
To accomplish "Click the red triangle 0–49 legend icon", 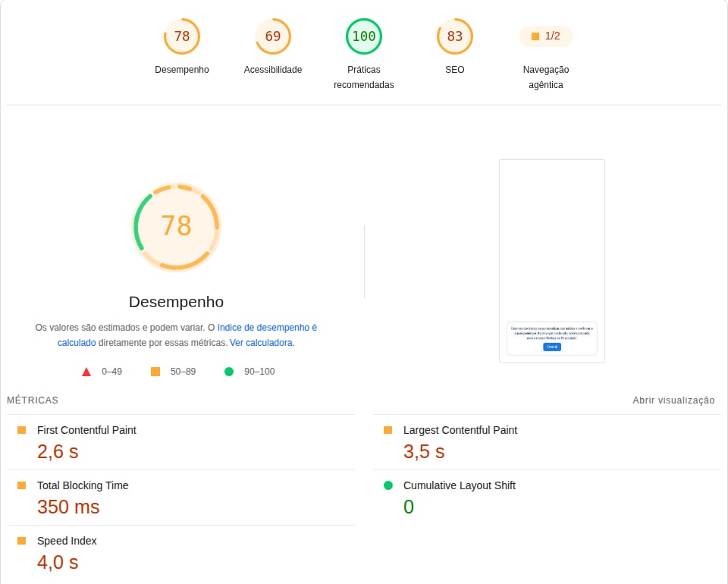I will click(86, 372).
